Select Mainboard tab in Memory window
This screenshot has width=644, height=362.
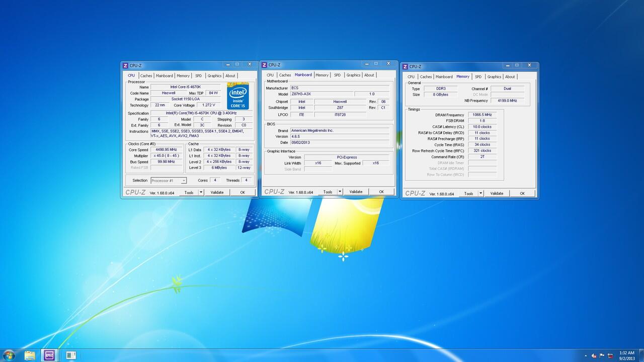point(444,77)
